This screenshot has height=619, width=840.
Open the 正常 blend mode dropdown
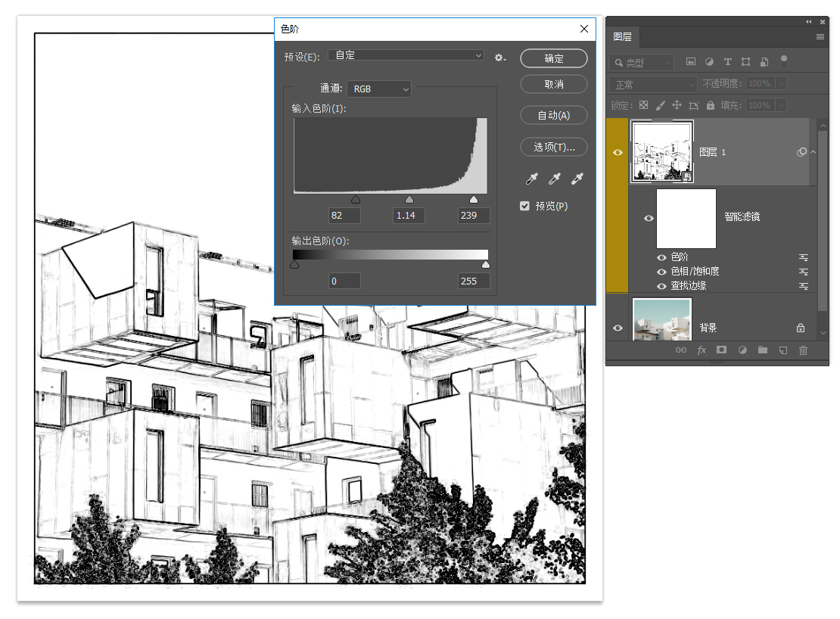653,84
